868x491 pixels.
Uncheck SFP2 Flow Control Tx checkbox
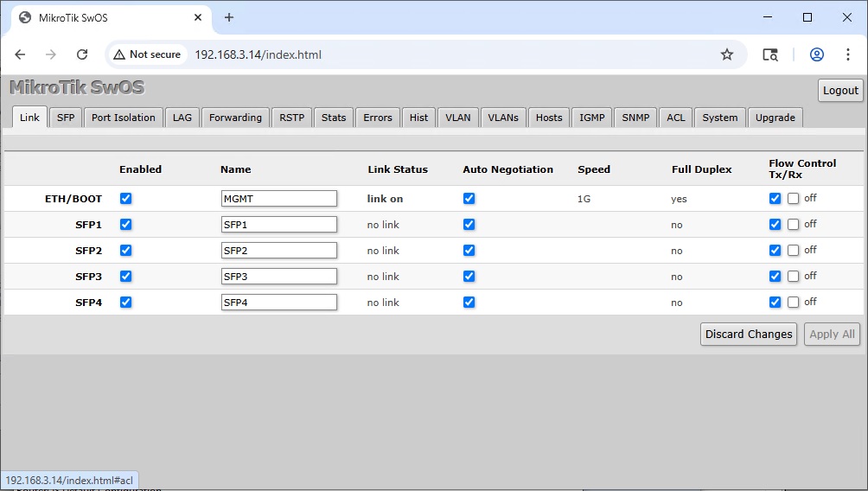coord(775,250)
